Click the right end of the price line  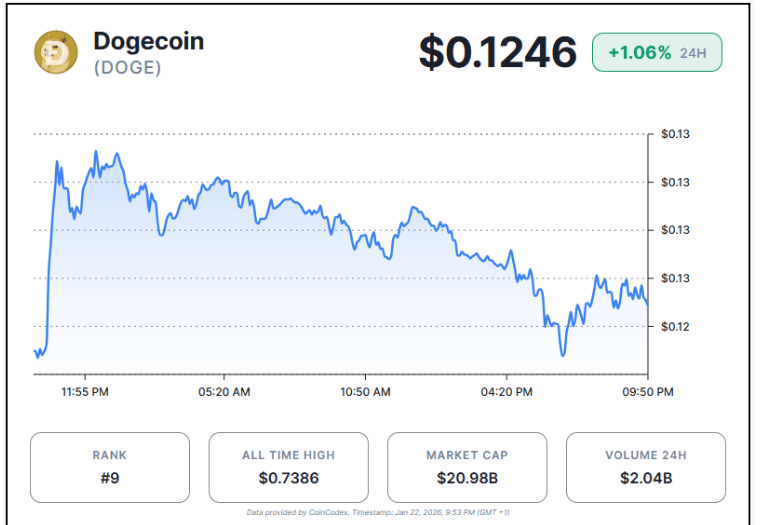pos(647,303)
